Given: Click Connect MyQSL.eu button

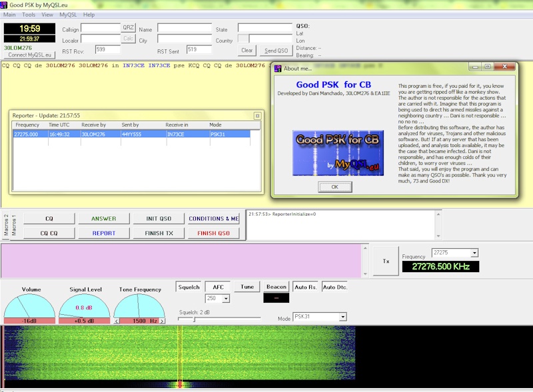Looking at the screenshot, I should coord(29,55).
